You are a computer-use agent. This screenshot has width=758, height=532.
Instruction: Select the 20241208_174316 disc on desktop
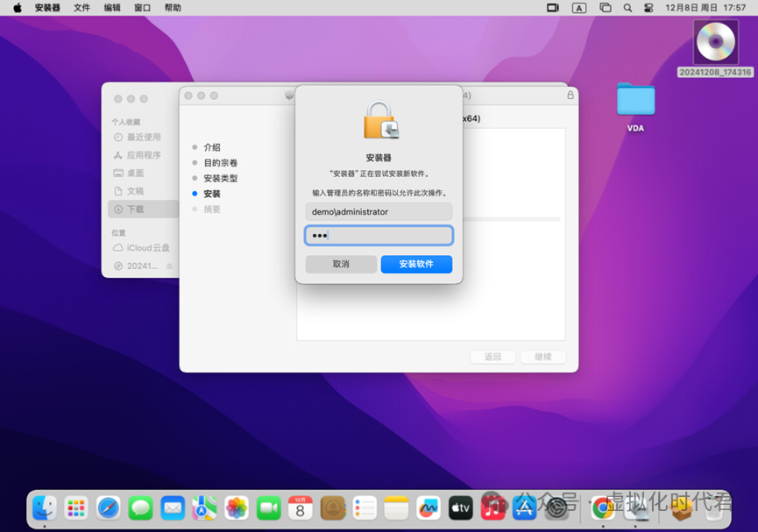point(715,48)
